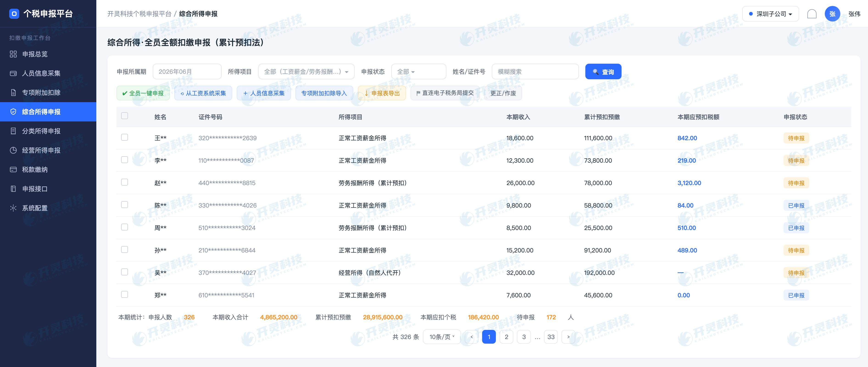Image resolution: width=868 pixels, height=367 pixels.
Task: Click the 分类所得申报 sidebar icon
Action: pyautogui.click(x=13, y=131)
